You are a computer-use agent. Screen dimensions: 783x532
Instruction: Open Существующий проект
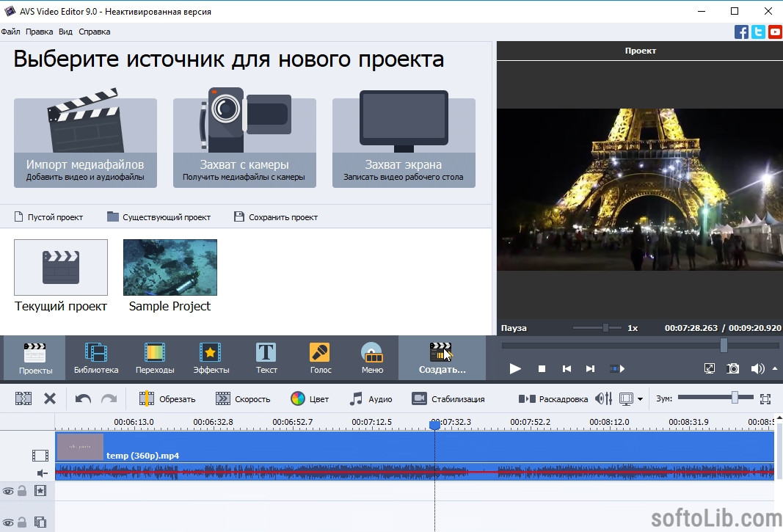pyautogui.click(x=159, y=217)
